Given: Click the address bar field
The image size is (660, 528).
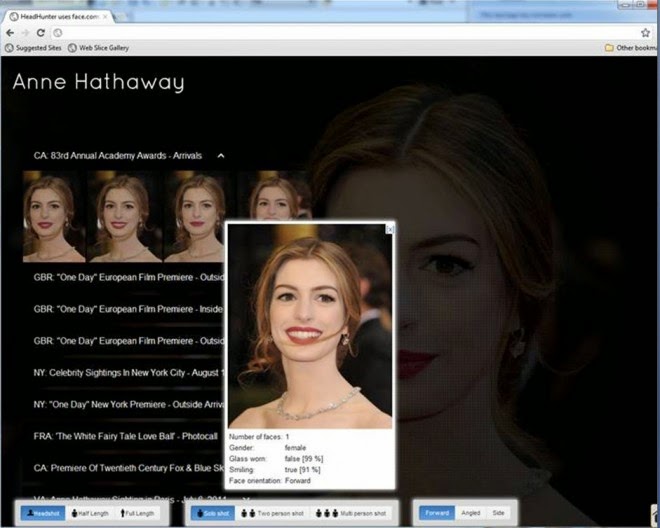Looking at the screenshot, I should click(349, 33).
